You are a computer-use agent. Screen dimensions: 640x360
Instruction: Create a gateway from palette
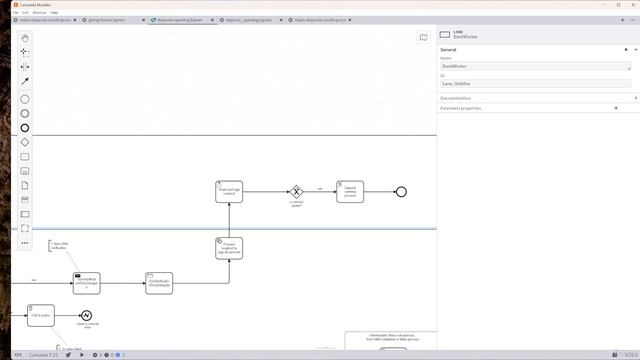tap(25, 142)
